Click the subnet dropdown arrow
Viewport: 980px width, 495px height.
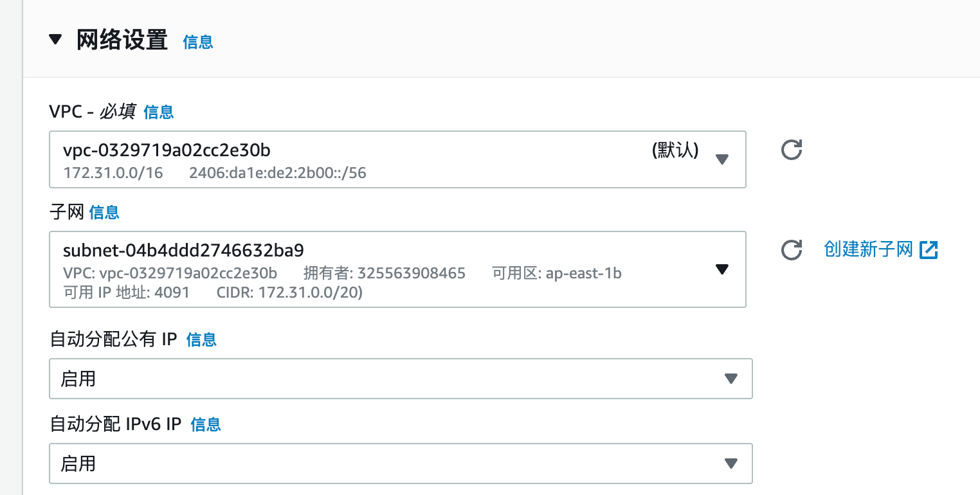[722, 269]
